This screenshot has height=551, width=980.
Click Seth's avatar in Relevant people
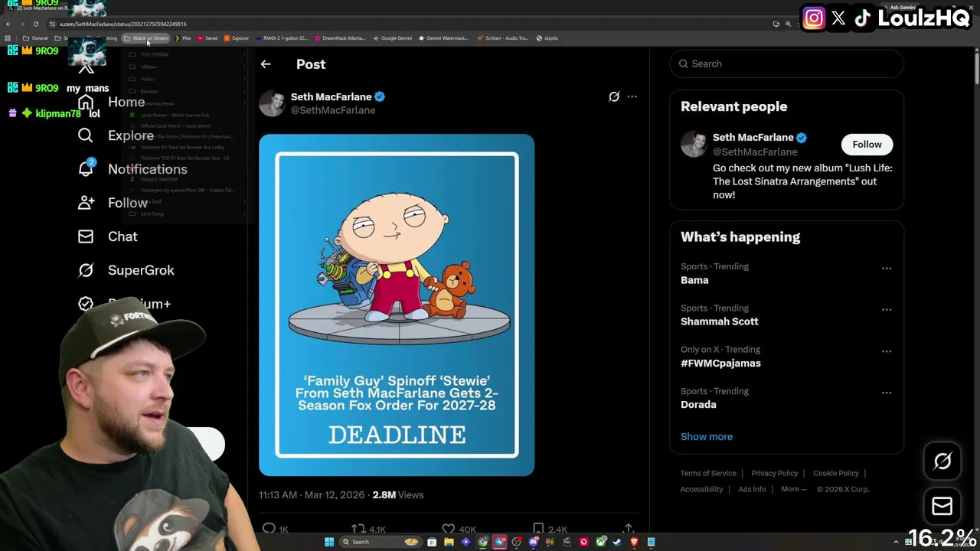point(694,144)
